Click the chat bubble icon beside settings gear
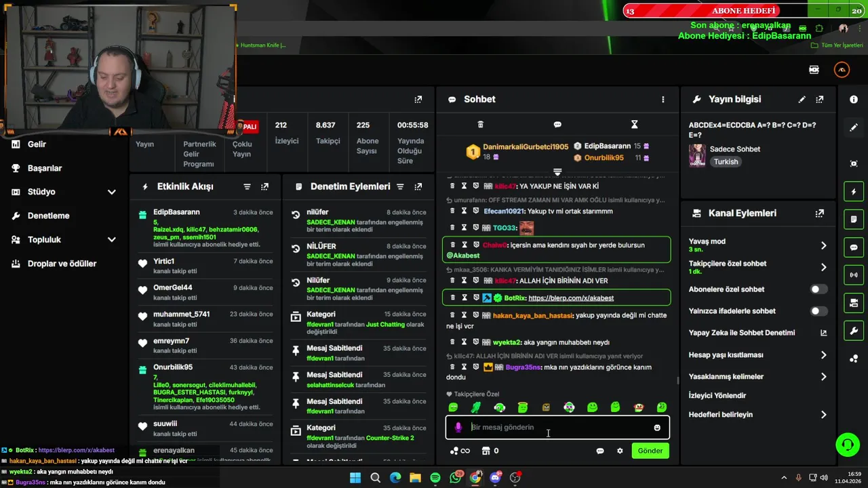 pyautogui.click(x=600, y=451)
